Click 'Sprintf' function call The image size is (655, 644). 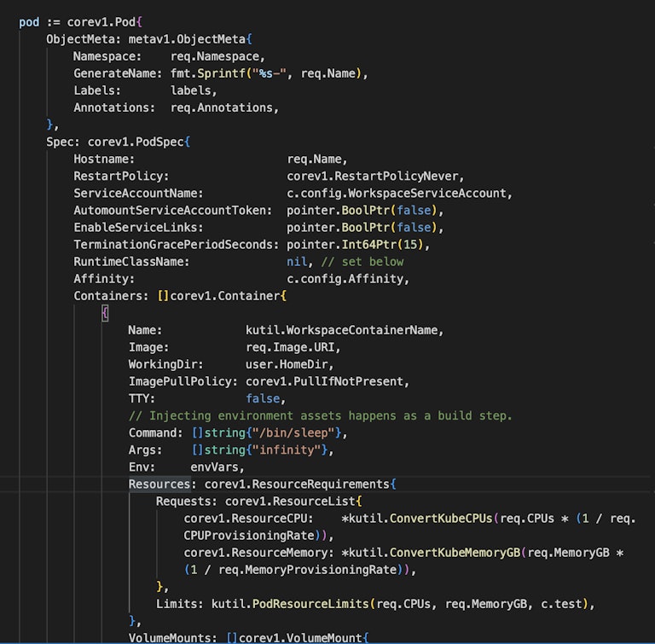tap(222, 73)
